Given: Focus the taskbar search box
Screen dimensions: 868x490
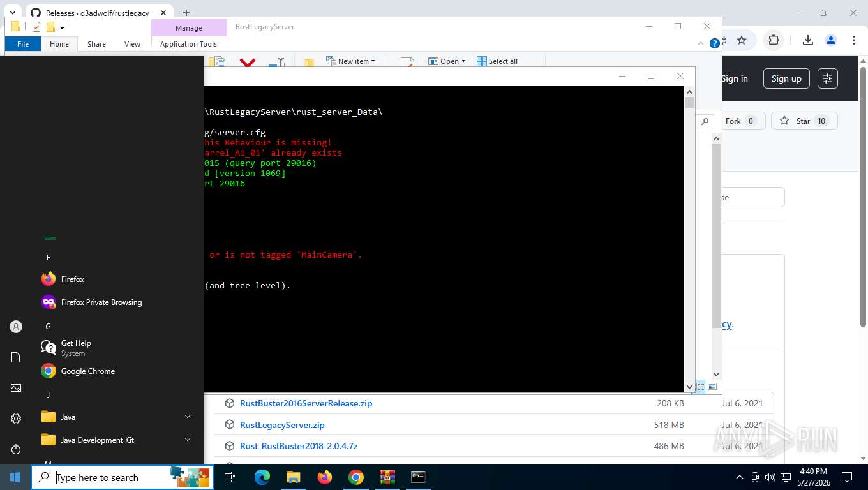Looking at the screenshot, I should [123, 477].
